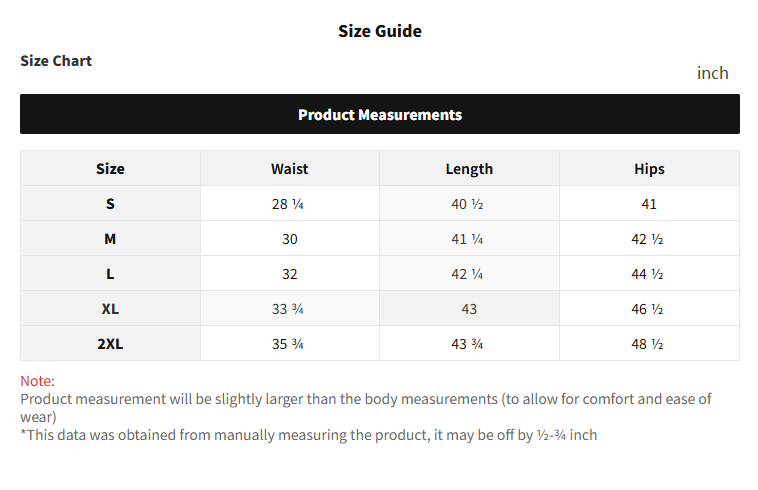This screenshot has width=758, height=490.
Task: Click the inch unit label
Action: point(712,73)
